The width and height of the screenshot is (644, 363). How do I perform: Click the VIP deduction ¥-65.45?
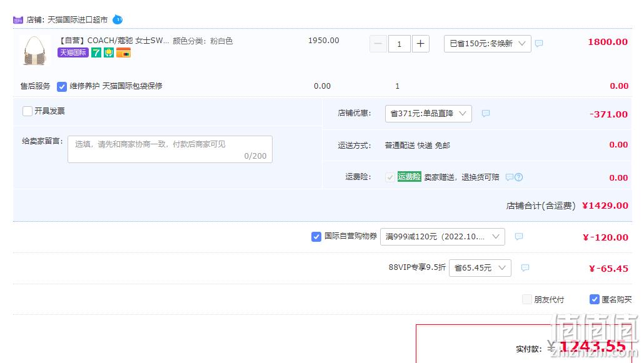[609, 269]
